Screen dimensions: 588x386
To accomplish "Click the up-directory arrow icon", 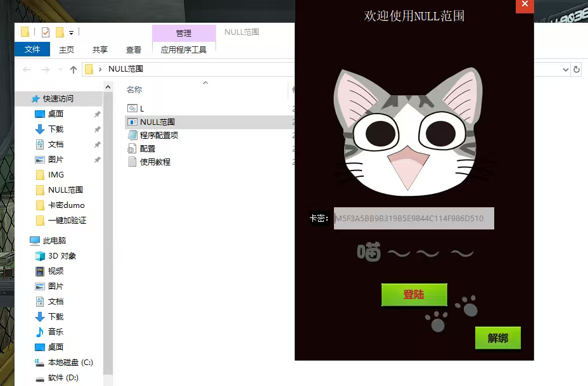I will tap(73, 69).
